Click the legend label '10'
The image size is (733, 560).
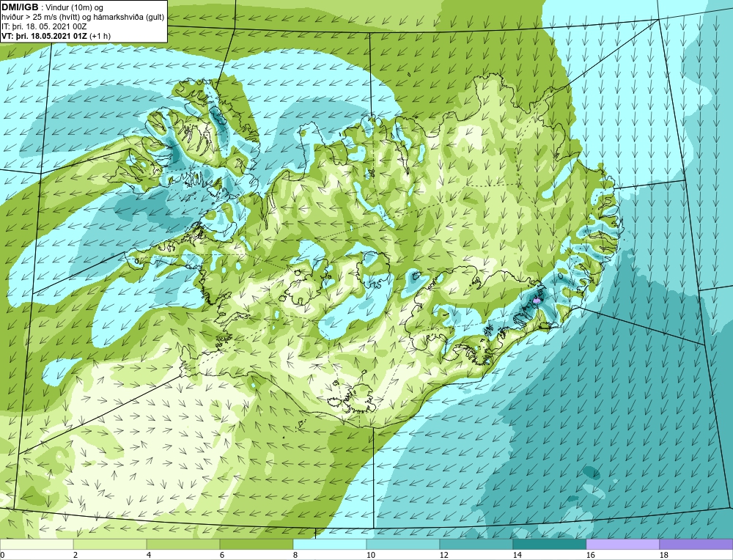point(371,555)
